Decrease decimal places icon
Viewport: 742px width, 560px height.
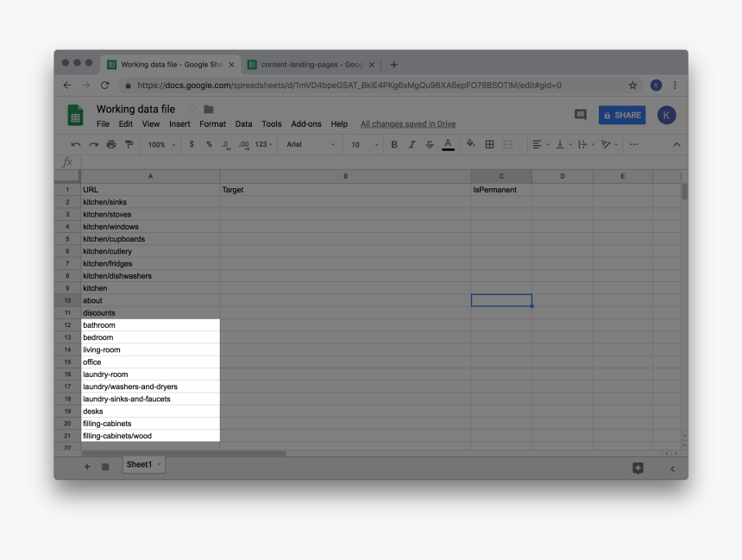pyautogui.click(x=226, y=145)
